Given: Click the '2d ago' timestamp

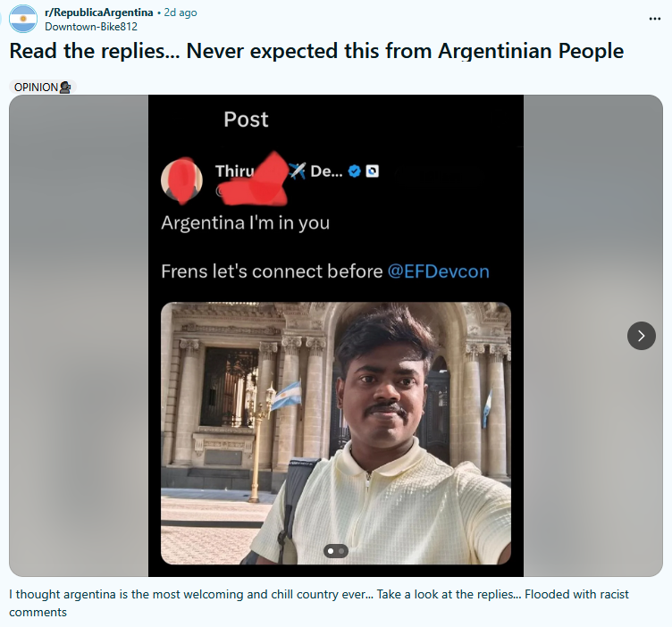Looking at the screenshot, I should click(x=181, y=13).
